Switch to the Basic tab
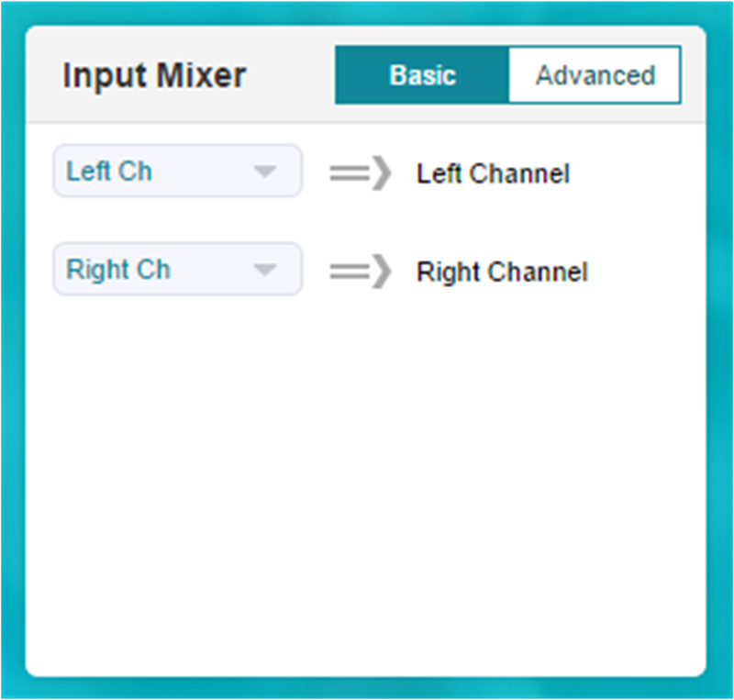Image resolution: width=734 pixels, height=700 pixels. click(422, 75)
